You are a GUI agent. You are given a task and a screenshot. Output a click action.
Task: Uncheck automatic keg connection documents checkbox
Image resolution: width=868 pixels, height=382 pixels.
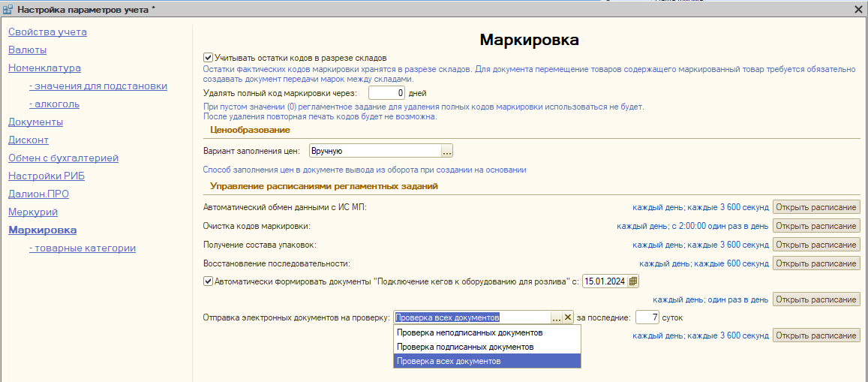(208, 281)
